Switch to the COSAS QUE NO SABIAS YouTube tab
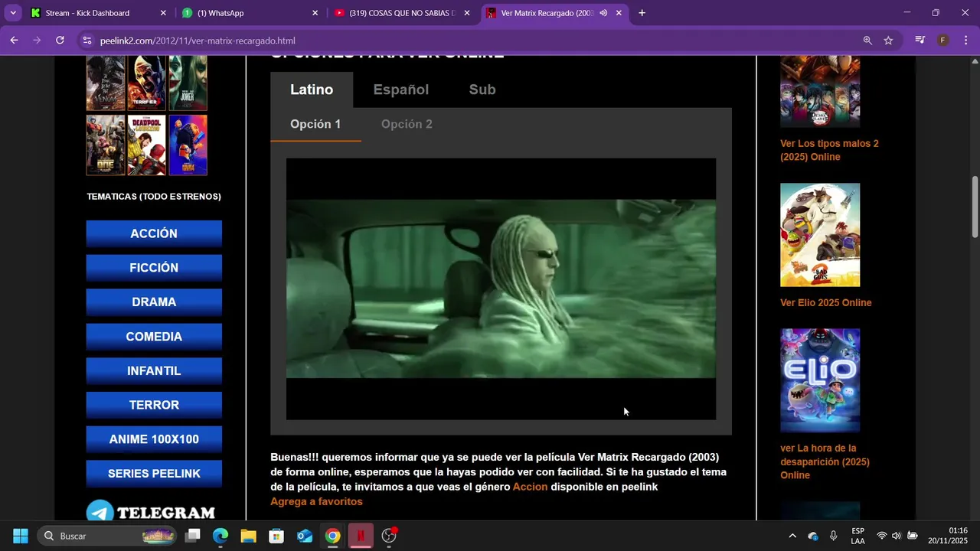The image size is (980, 551). (403, 13)
